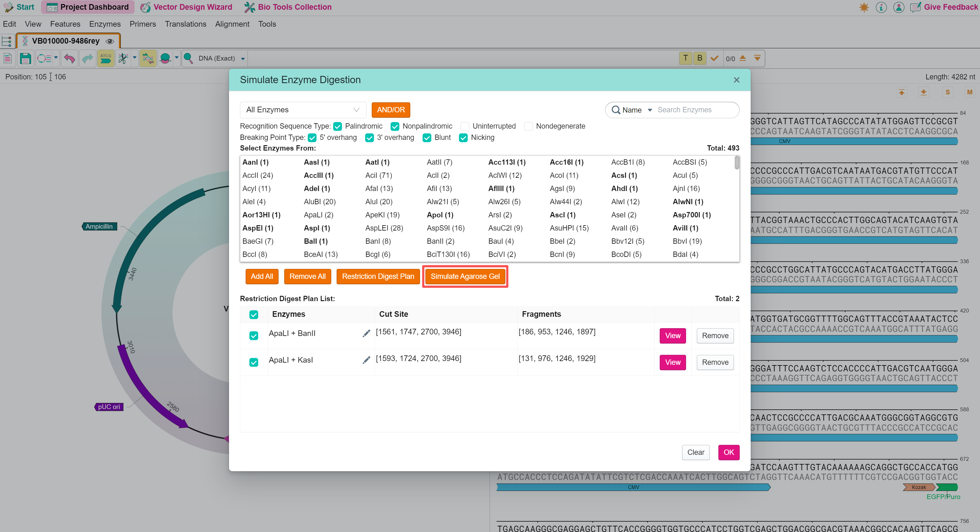The height and width of the screenshot is (532, 980).
Task: Click the ATCG sequence display icon
Action: tap(105, 58)
